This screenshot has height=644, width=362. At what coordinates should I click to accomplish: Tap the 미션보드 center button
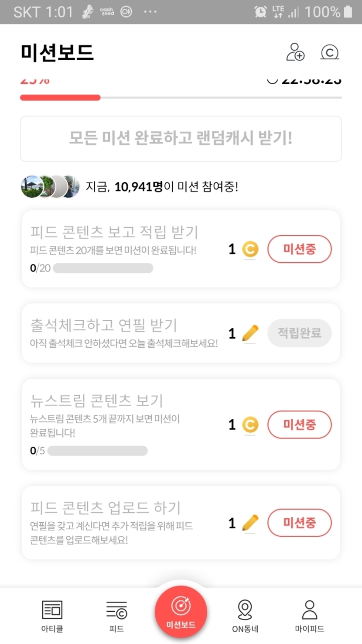pos(181,612)
